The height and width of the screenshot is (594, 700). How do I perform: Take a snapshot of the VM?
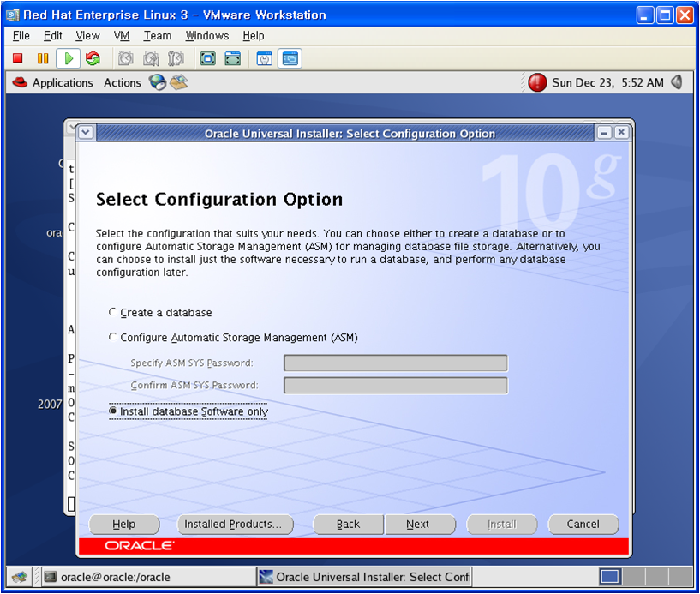click(125, 58)
